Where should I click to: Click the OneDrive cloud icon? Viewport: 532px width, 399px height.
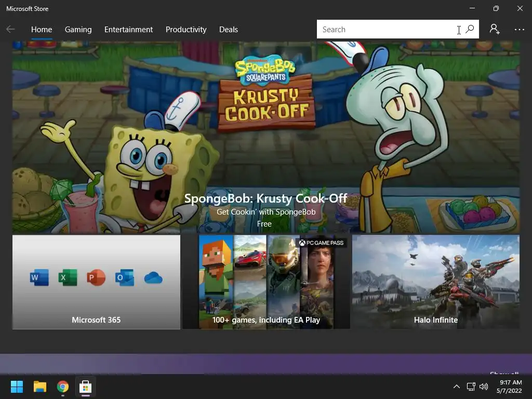[x=153, y=278]
